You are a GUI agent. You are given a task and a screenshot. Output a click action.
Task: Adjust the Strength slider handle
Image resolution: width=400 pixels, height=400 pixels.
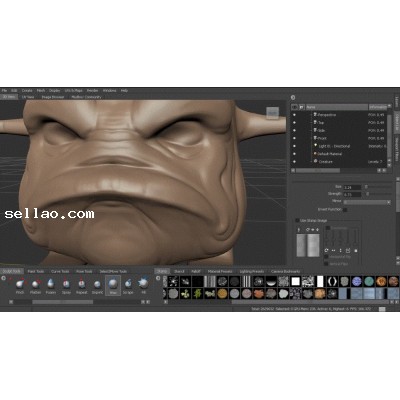[368, 194]
